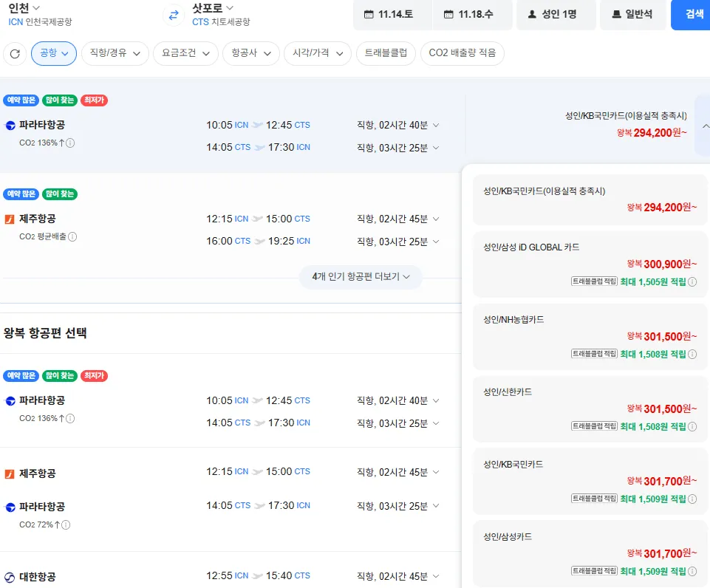Click the 최저가 badge on top card

point(94,100)
